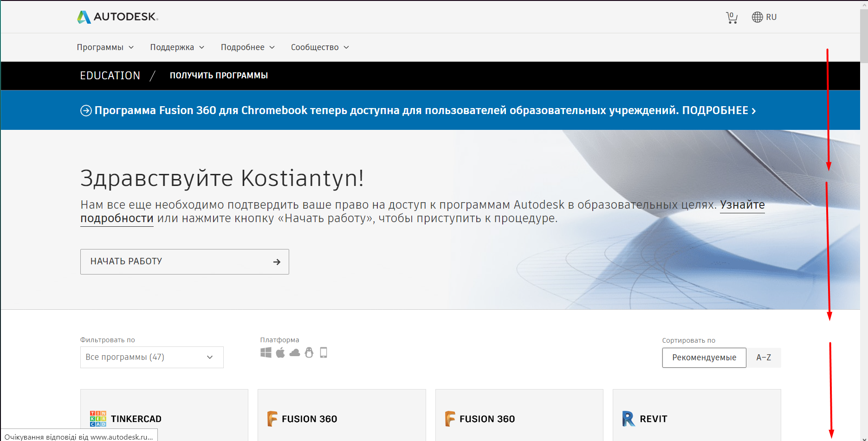
Task: Filter by mobile device platform icon
Action: point(324,353)
